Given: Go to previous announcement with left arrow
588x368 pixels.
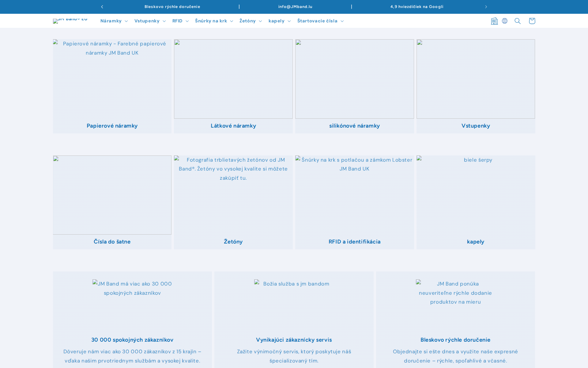Looking at the screenshot, I should [x=102, y=7].
